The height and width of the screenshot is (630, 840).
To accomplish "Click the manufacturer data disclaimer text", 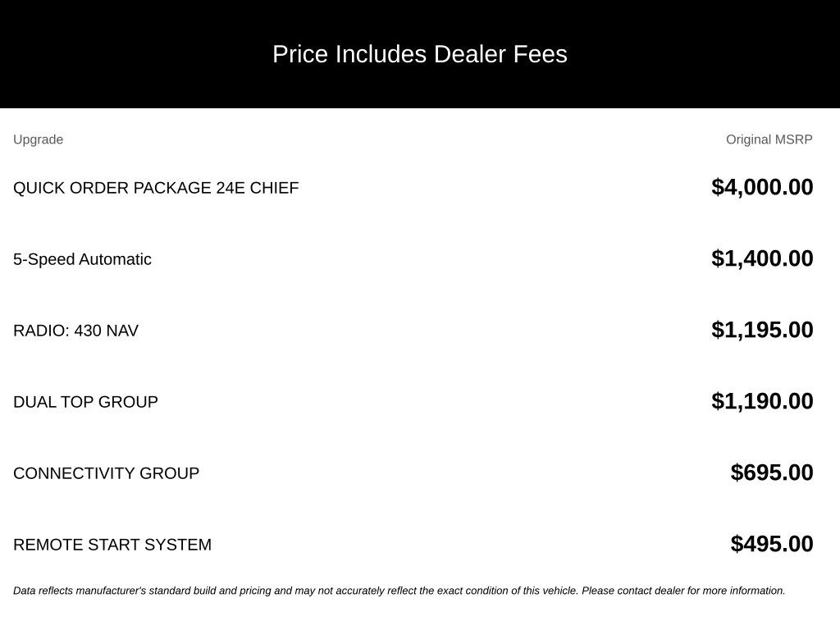I will [x=399, y=591].
